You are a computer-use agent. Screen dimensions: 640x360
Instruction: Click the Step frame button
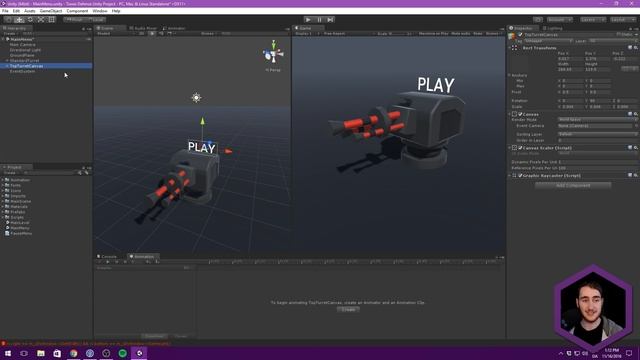tap(330, 20)
